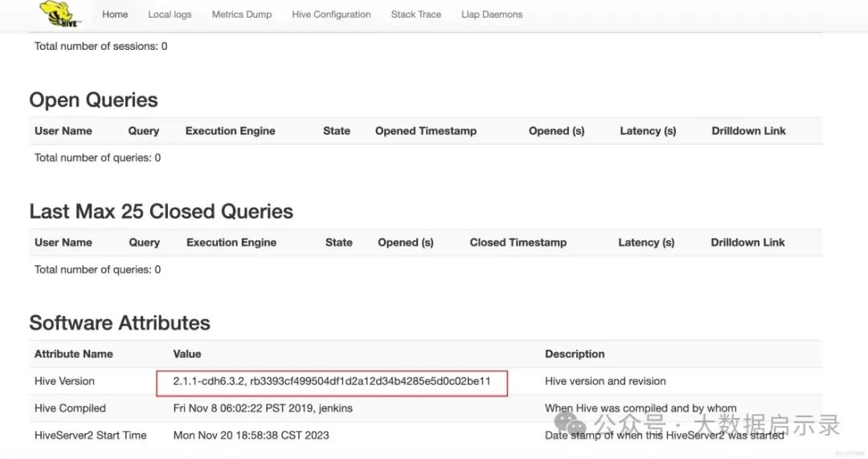This screenshot has height=459, width=868.
Task: Select query total under Closed Queries
Action: tap(97, 269)
